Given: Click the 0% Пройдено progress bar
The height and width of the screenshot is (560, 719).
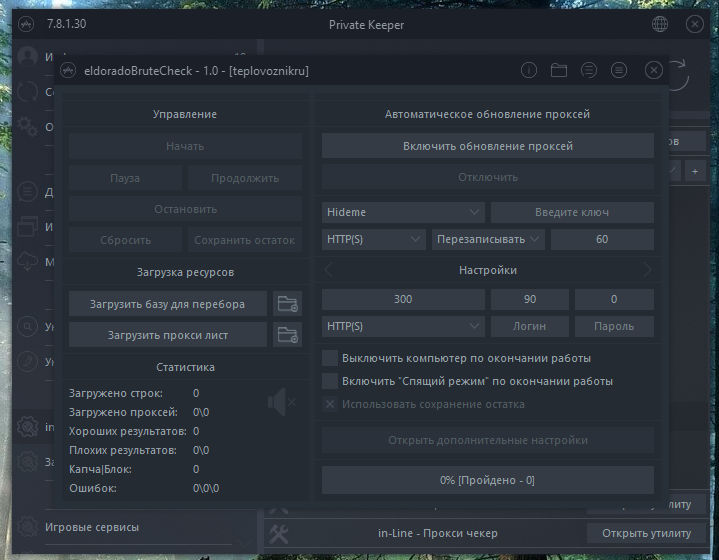Looking at the screenshot, I should tap(488, 480).
